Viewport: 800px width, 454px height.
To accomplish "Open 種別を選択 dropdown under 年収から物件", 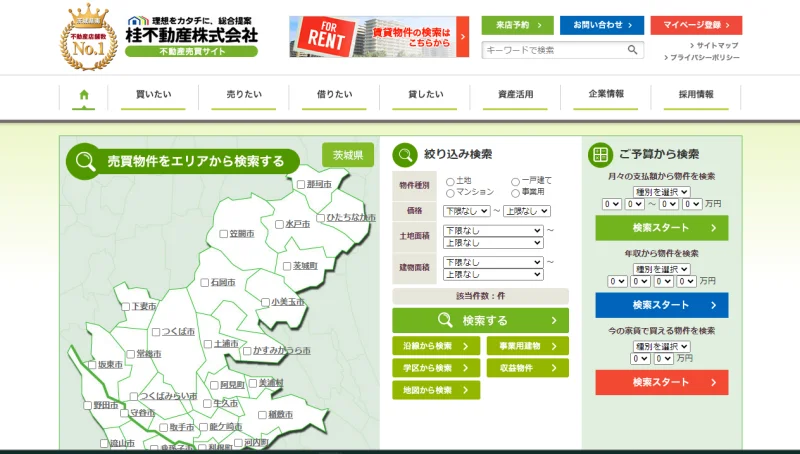I will click(x=661, y=269).
